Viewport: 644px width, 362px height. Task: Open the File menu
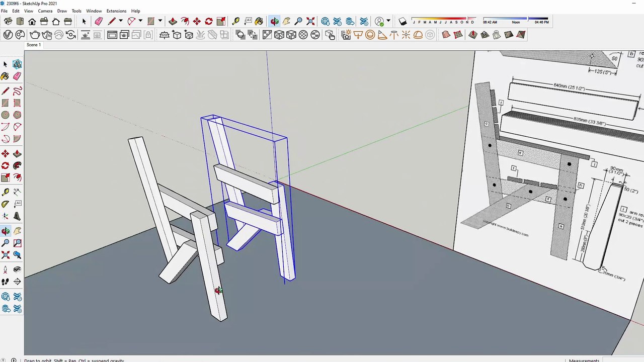(4, 11)
